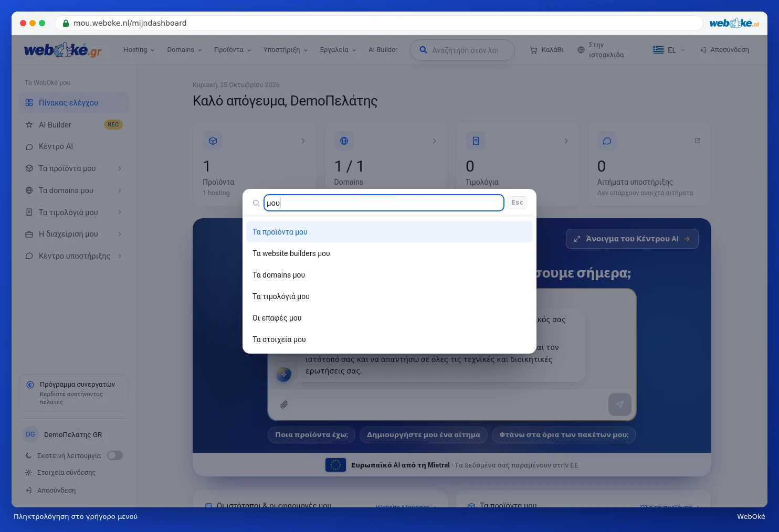Click the euro icon of Πρόγραμμα συνεργατών
This screenshot has width=779, height=532.
point(30,385)
